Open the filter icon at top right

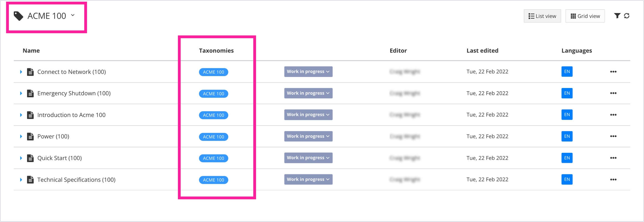(x=617, y=16)
